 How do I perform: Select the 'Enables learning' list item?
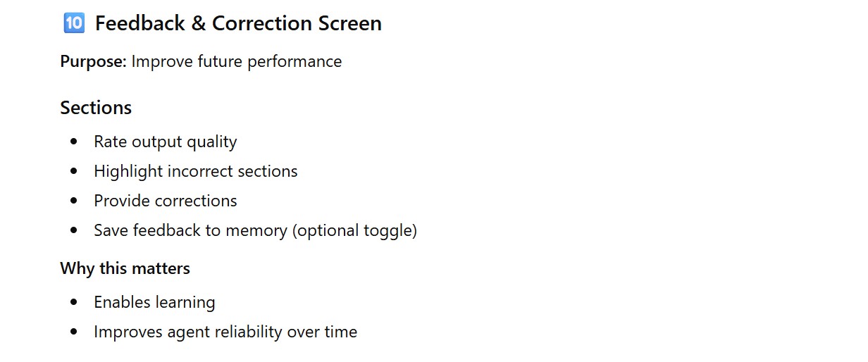pyautogui.click(x=154, y=302)
